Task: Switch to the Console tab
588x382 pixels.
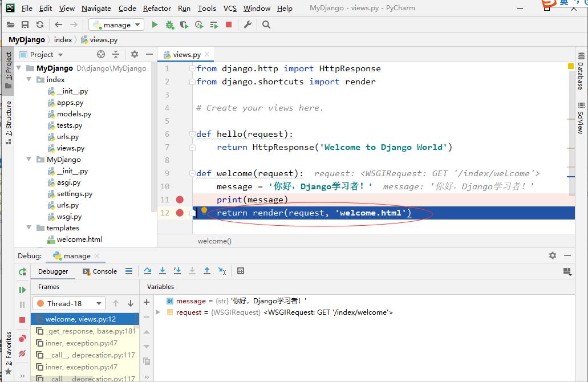Action: point(100,271)
